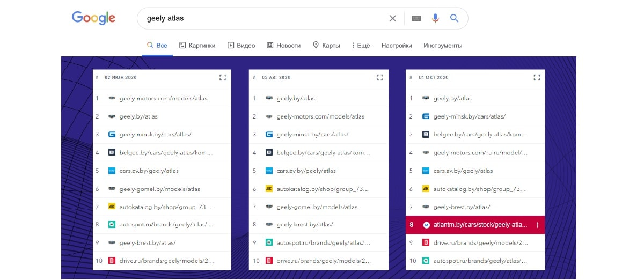Viewport: 644px width, 280px height.
Task: Click geely-minsk.by/cars/atlas/ in August list
Action: pyautogui.click(x=312, y=135)
